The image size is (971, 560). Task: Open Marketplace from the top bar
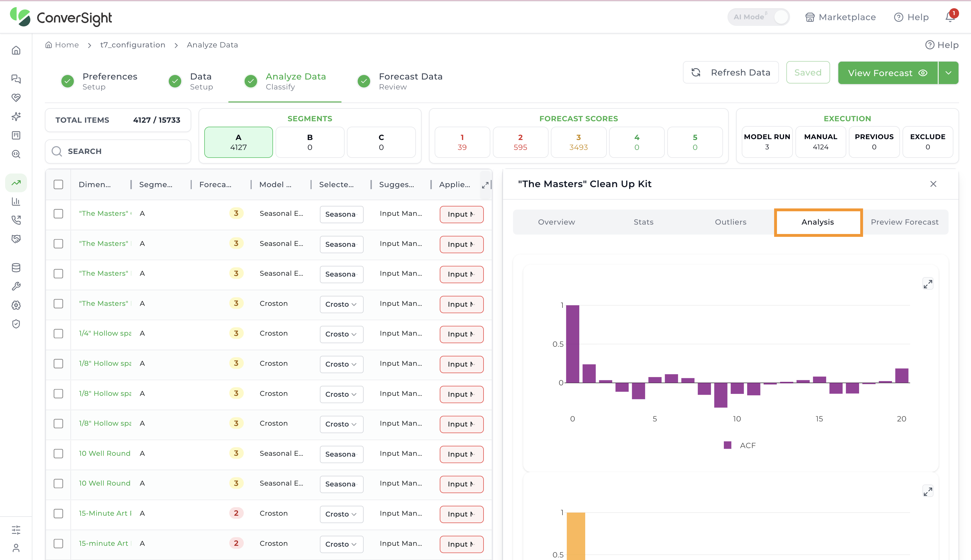(x=840, y=17)
